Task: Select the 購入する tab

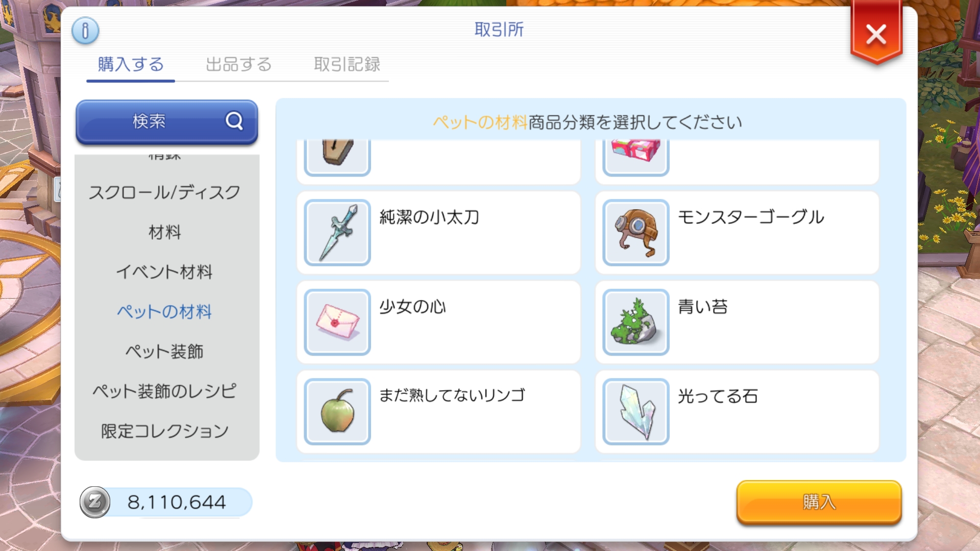Action: [131, 65]
